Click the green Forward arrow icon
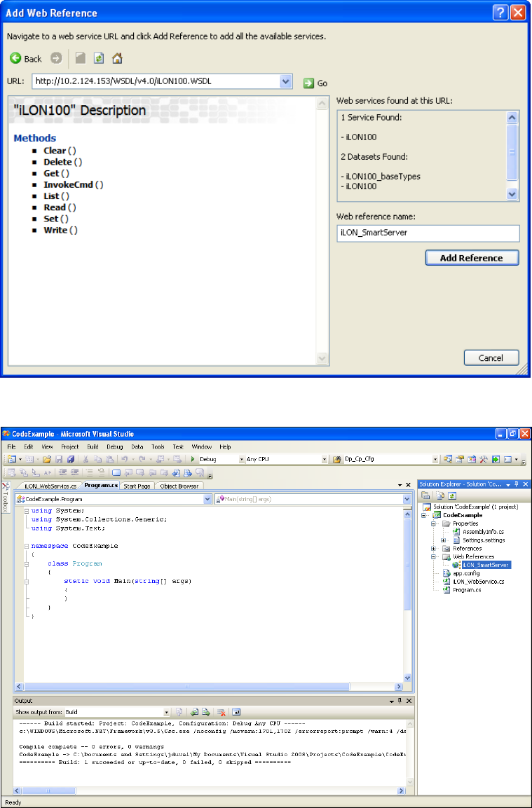The image size is (532, 808). tap(56, 58)
